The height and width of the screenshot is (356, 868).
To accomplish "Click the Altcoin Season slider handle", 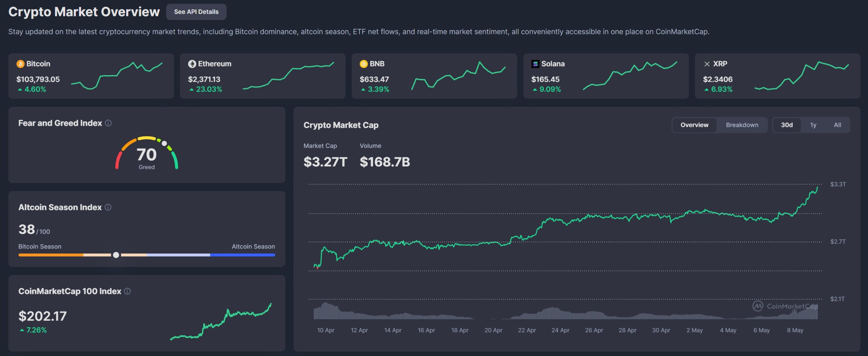I will pyautogui.click(x=116, y=255).
